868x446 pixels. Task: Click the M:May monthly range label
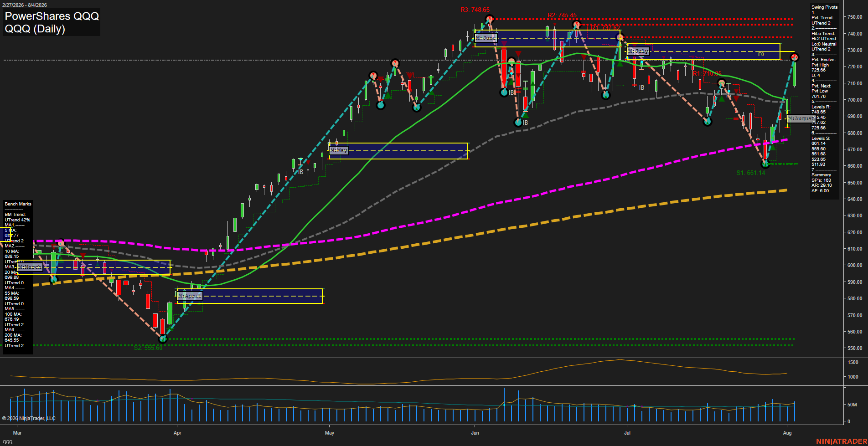(339, 150)
